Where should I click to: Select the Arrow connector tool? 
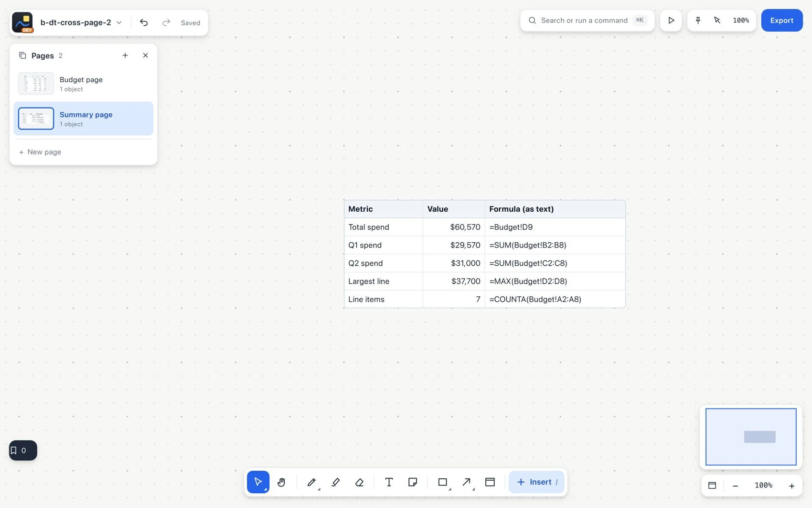tap(467, 482)
